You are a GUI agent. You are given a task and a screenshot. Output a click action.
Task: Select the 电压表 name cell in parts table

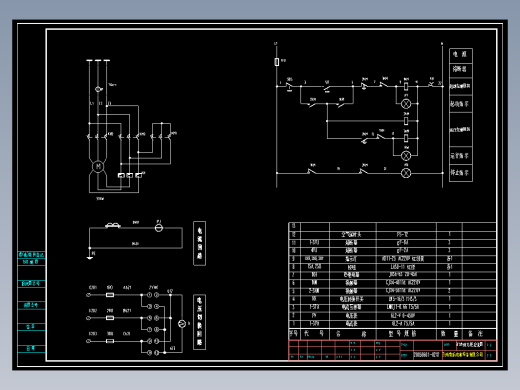tap(353, 315)
